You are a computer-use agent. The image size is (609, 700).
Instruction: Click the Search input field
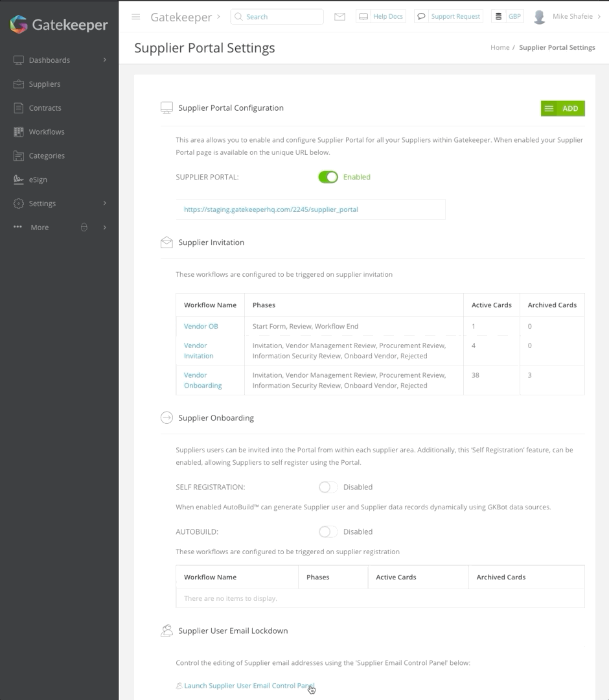pos(277,16)
